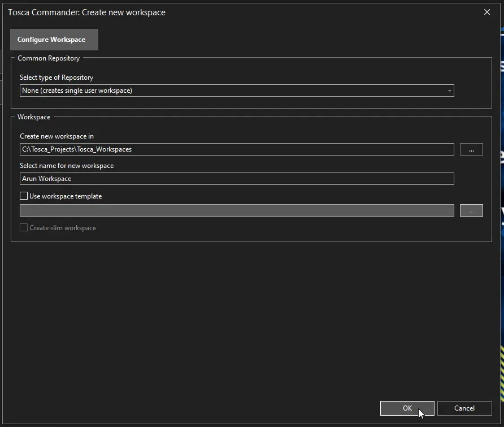Click the Arun Workspace name field
504x427 pixels.
(x=237, y=179)
